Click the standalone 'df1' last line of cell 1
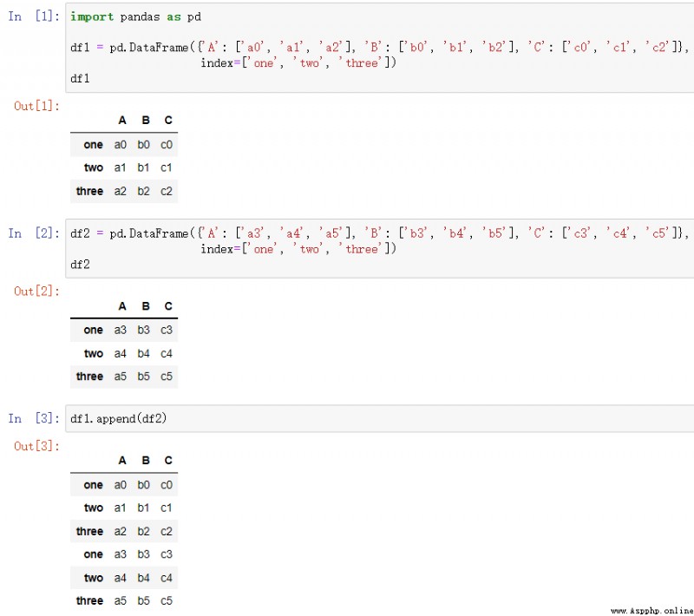Image resolution: width=694 pixels, height=616 pixels. (80, 78)
